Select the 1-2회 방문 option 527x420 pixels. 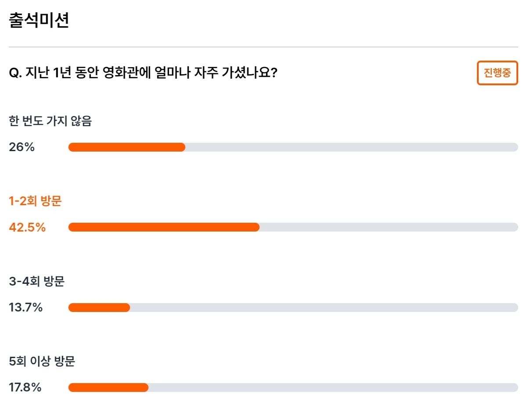tap(35, 202)
